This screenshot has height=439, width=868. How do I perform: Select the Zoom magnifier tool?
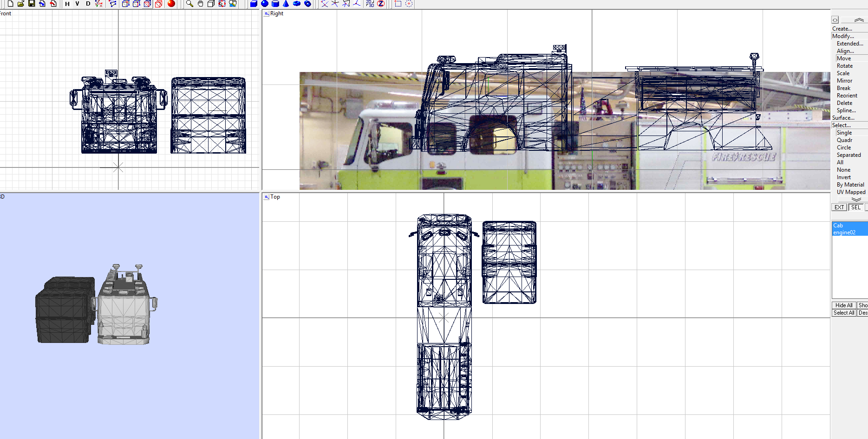pyautogui.click(x=189, y=4)
